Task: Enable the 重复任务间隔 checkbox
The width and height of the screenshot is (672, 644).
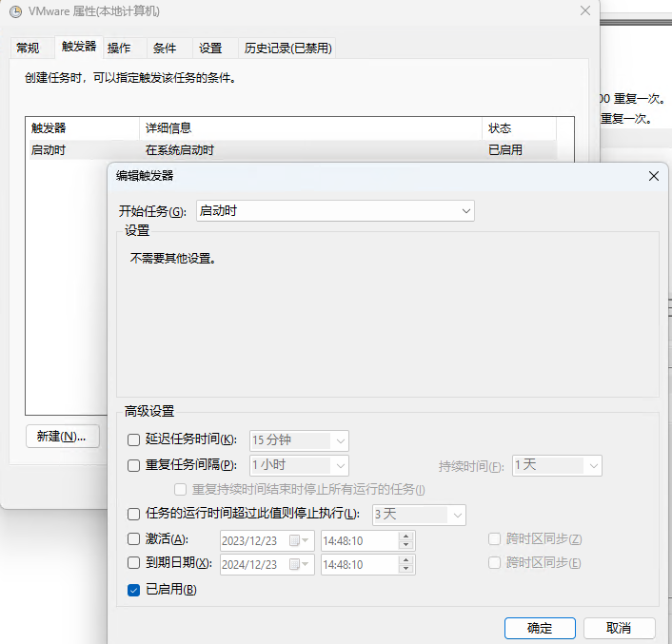Action: tap(134, 465)
